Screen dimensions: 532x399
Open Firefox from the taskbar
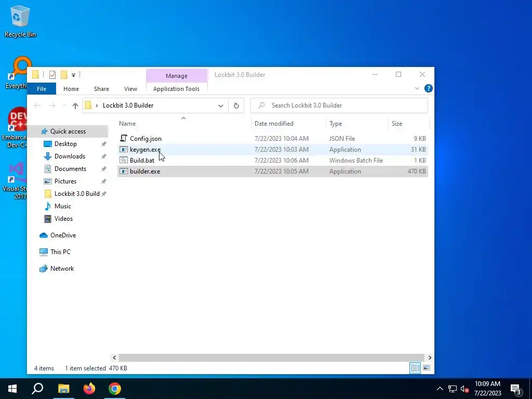click(x=89, y=389)
